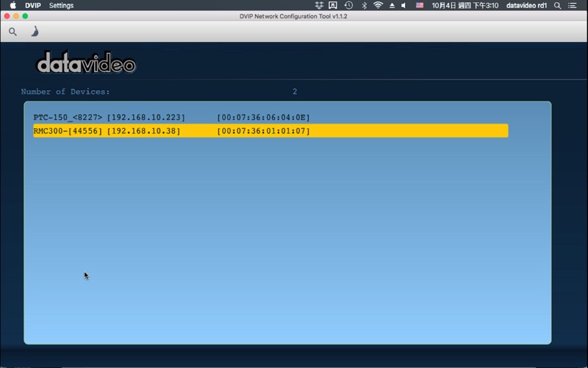Screen dimensions: 588x368
Task: Click the date and time display
Action: click(x=465, y=5)
